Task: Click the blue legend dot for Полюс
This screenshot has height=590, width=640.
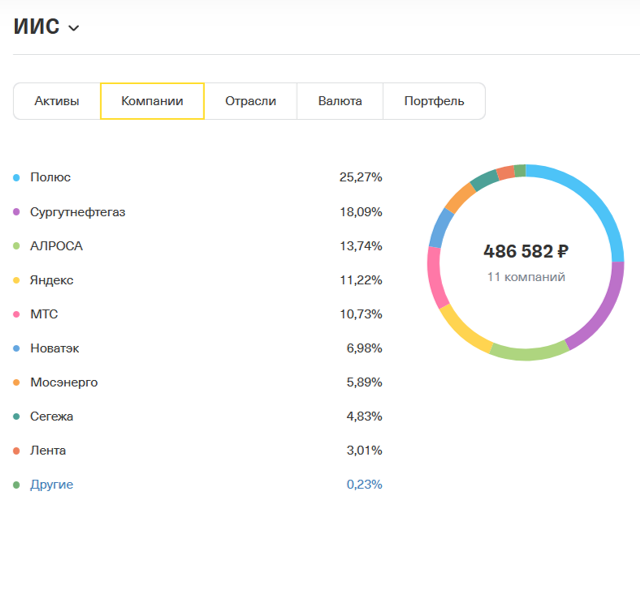Action: tap(16, 177)
